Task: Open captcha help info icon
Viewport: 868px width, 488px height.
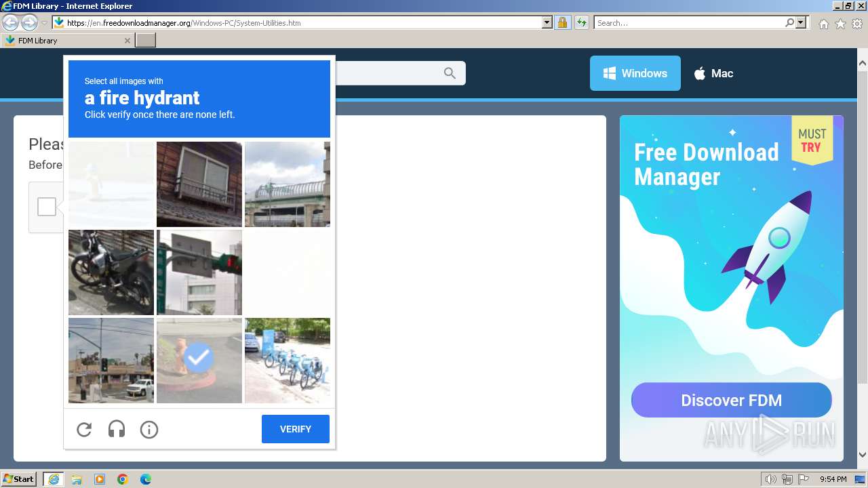Action: click(x=149, y=429)
